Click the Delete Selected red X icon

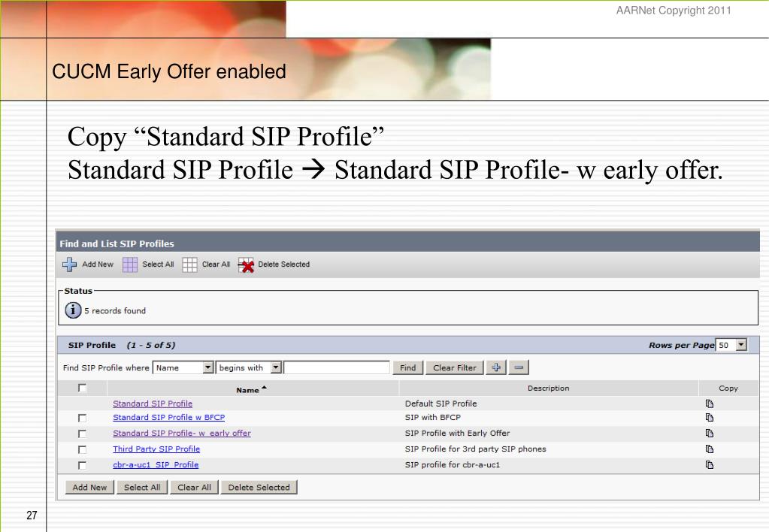[x=246, y=264]
